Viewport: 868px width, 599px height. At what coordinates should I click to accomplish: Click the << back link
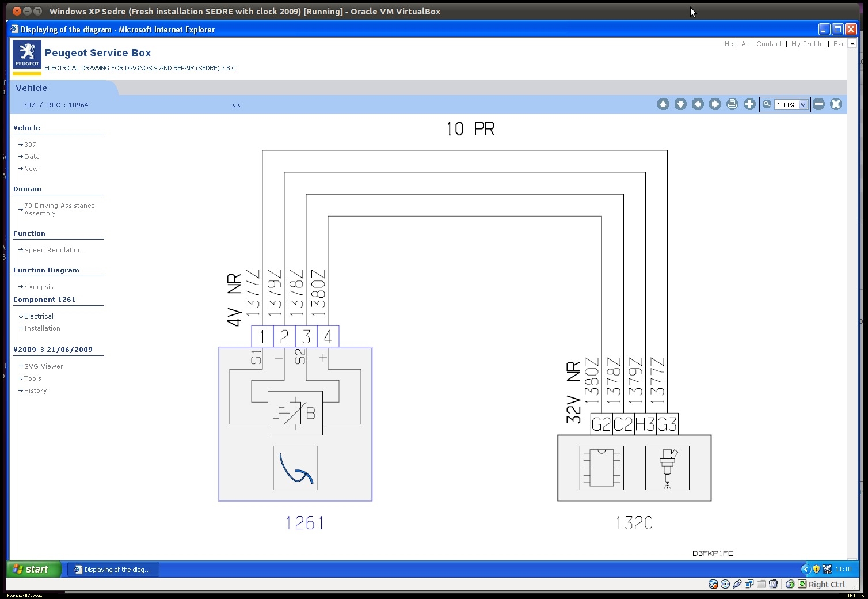pyautogui.click(x=236, y=105)
